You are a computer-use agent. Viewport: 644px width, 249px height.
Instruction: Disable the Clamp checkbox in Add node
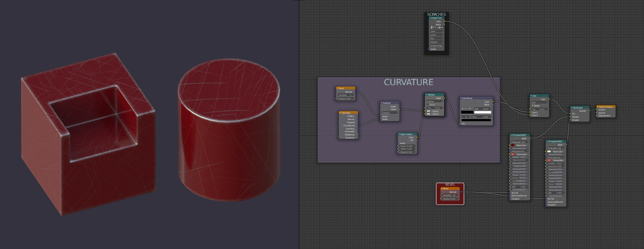pos(532,105)
